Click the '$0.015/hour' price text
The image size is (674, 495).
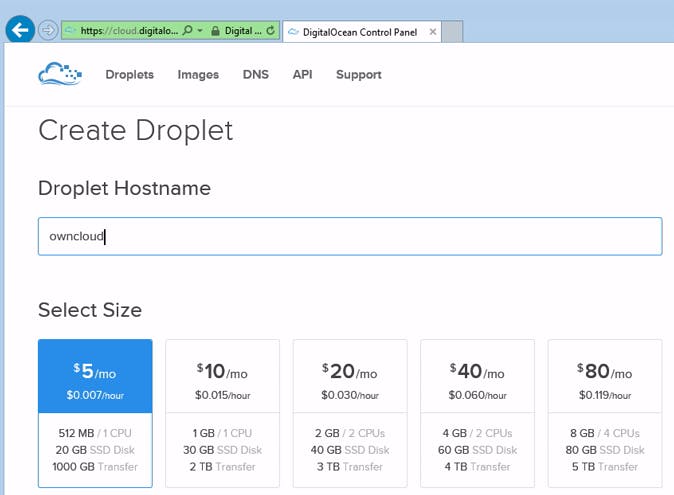[x=222, y=395]
